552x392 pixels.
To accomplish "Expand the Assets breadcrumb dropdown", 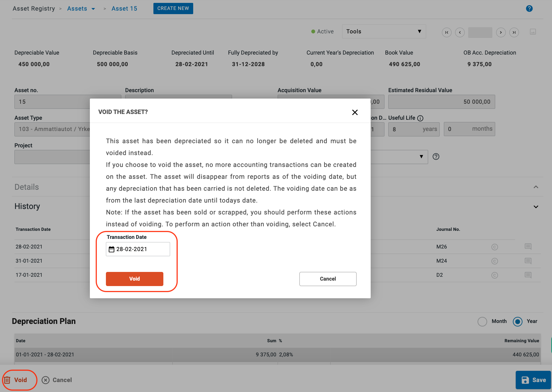I will [93, 9].
